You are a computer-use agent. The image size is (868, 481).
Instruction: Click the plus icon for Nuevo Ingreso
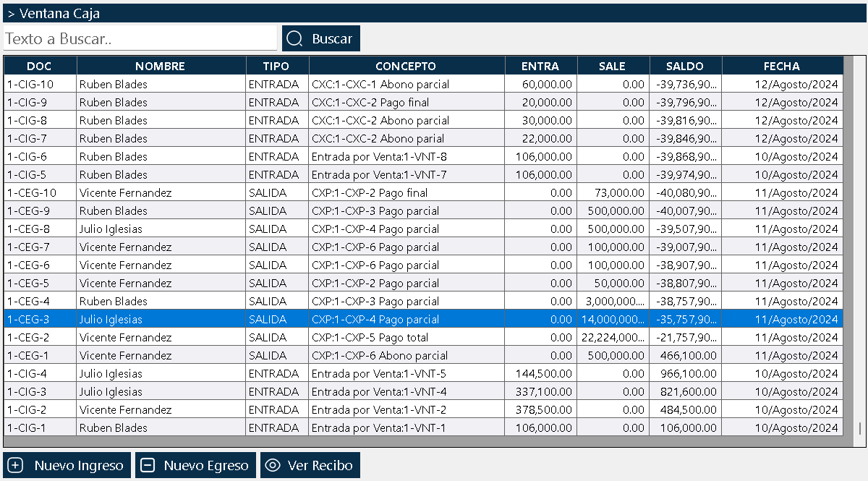tap(16, 465)
